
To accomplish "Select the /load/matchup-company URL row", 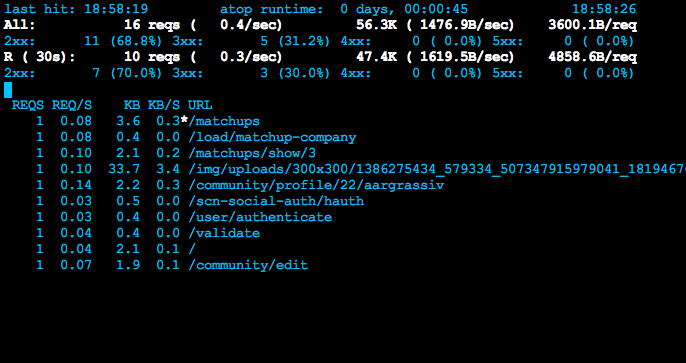I will pyautogui.click(x=272, y=137).
